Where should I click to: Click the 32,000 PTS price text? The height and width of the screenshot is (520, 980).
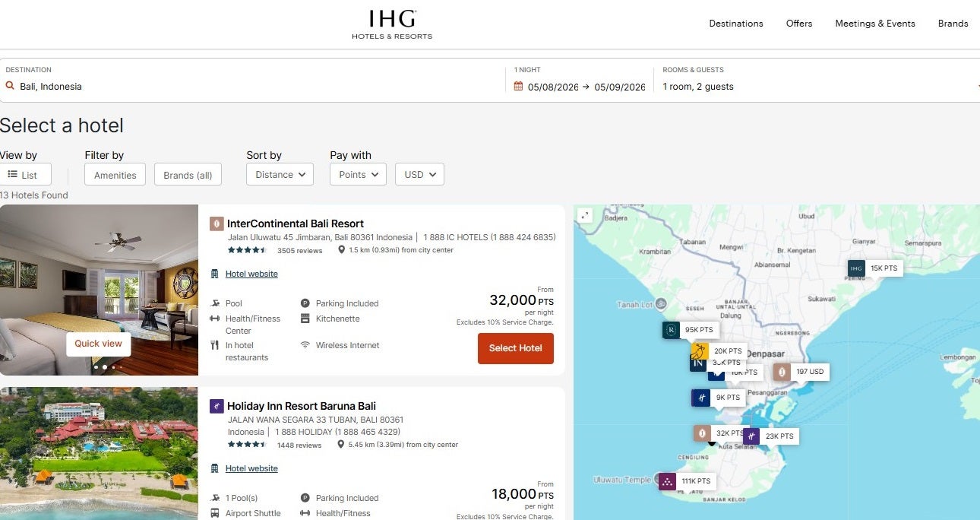pyautogui.click(x=521, y=300)
